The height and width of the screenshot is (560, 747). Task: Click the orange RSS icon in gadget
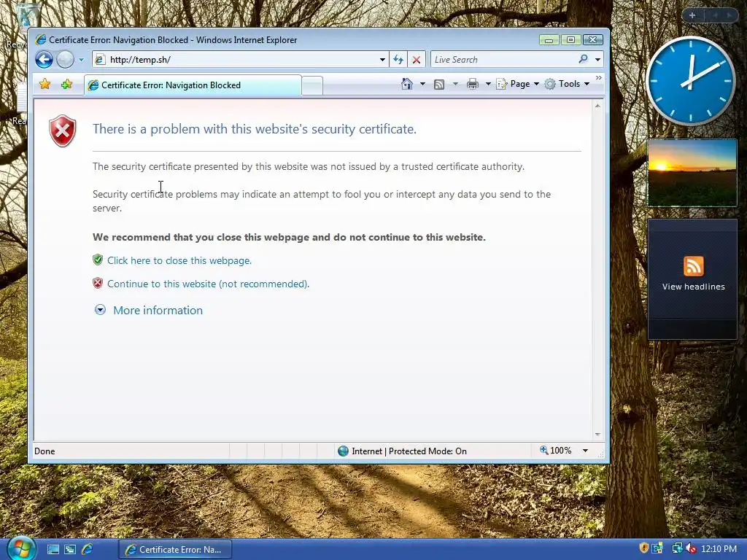tap(693, 266)
